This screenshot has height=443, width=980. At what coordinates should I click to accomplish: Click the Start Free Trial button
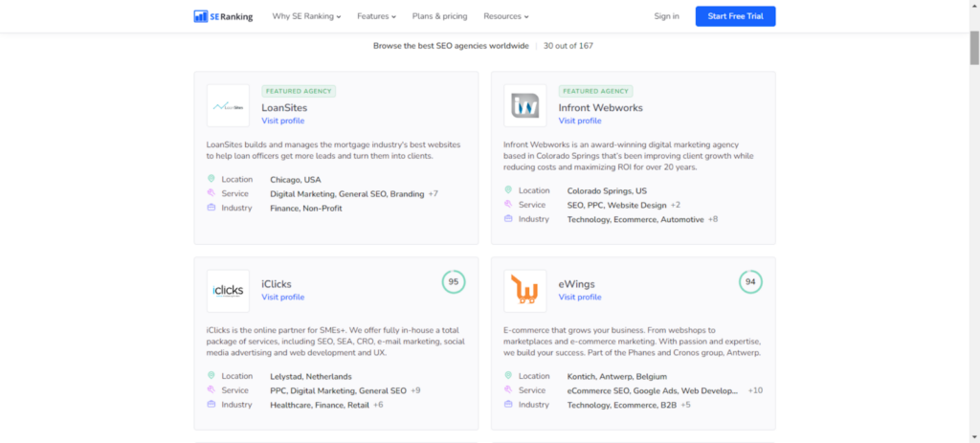pyautogui.click(x=736, y=16)
